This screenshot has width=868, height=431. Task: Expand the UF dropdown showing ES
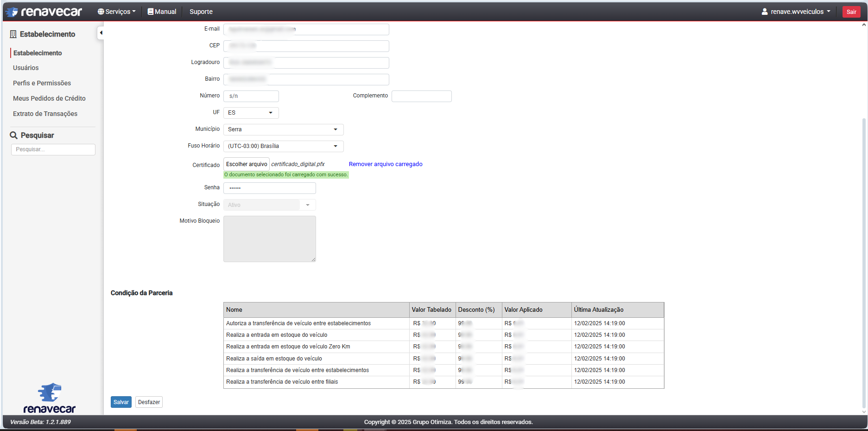[x=251, y=113]
